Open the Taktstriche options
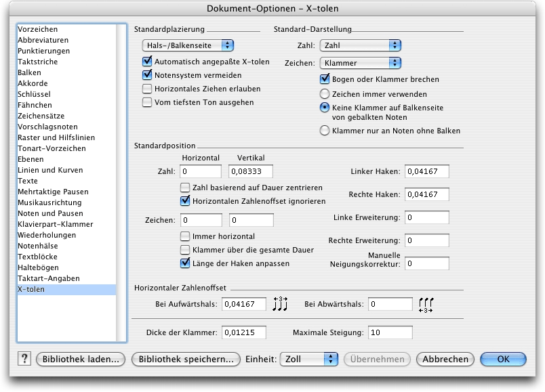 pyautogui.click(x=66, y=62)
